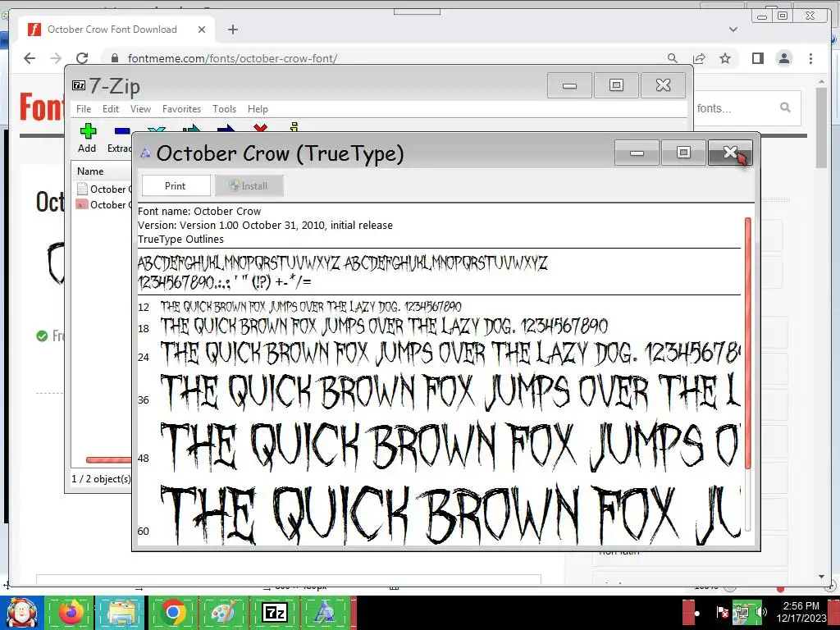Select first October file with document icon
The width and height of the screenshot is (840, 630).
[104, 189]
